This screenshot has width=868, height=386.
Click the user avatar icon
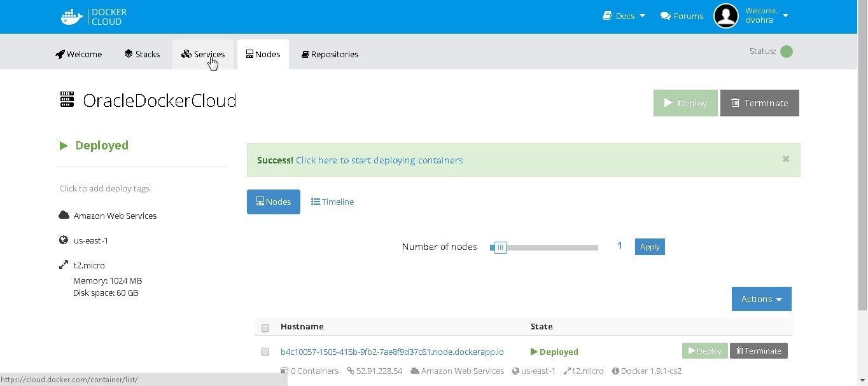tap(726, 16)
